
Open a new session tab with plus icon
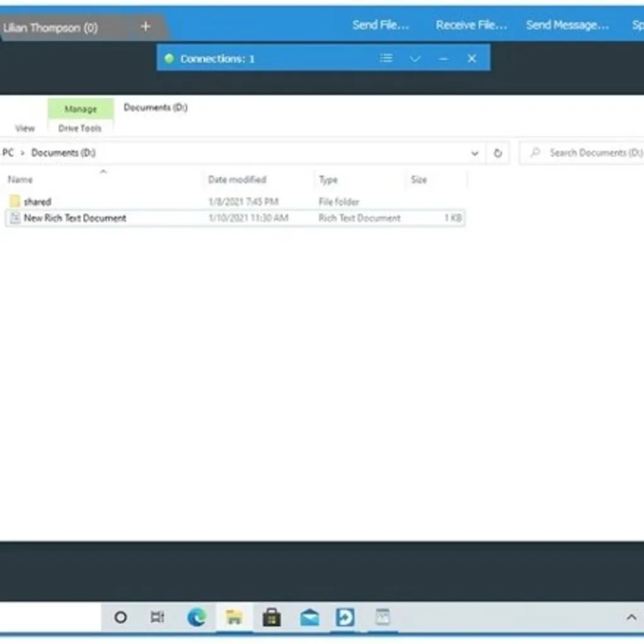click(x=145, y=26)
